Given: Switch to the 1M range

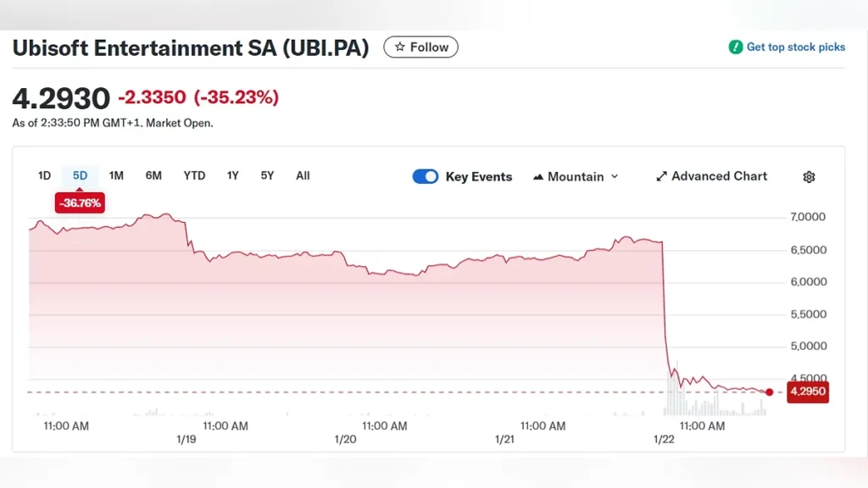Looking at the screenshot, I should click(116, 175).
